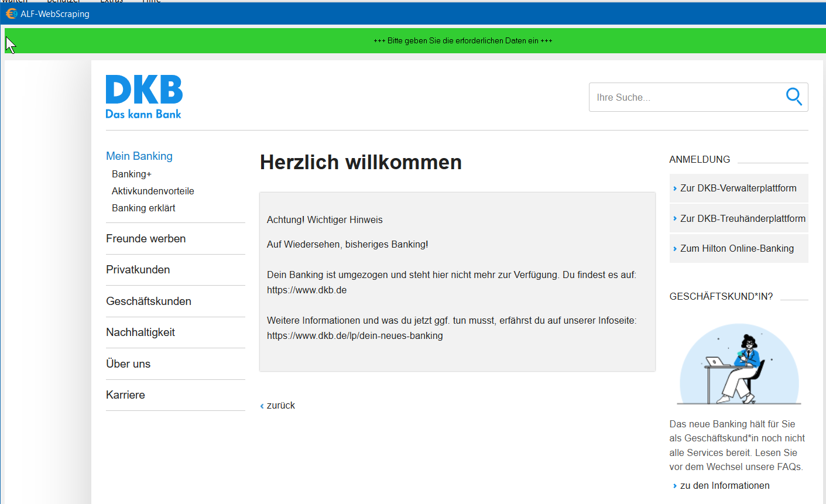This screenshot has height=504, width=826.
Task: Focus the Ihre Suche search field
Action: point(698,97)
